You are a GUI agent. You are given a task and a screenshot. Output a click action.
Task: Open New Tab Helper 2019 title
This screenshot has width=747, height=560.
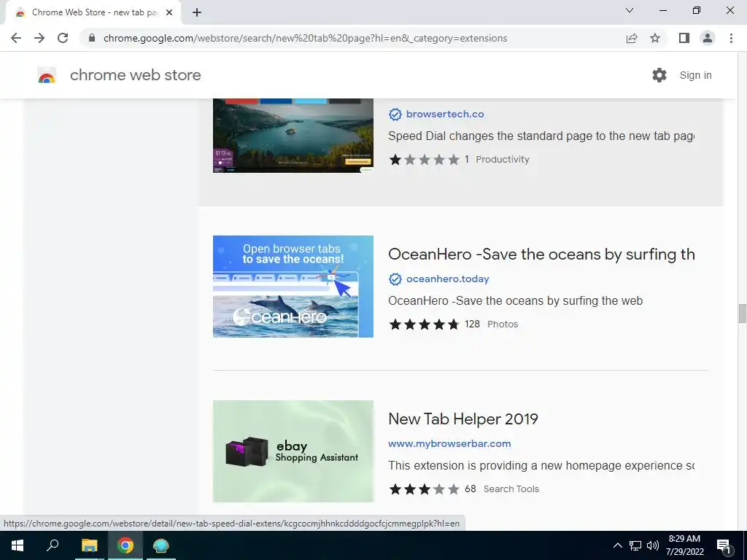[463, 419]
